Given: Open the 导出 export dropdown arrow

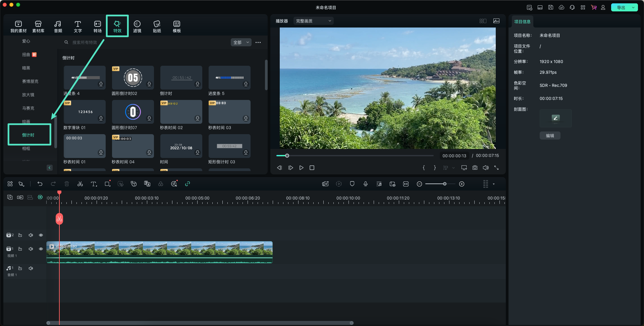Looking at the screenshot, I should (x=633, y=7).
